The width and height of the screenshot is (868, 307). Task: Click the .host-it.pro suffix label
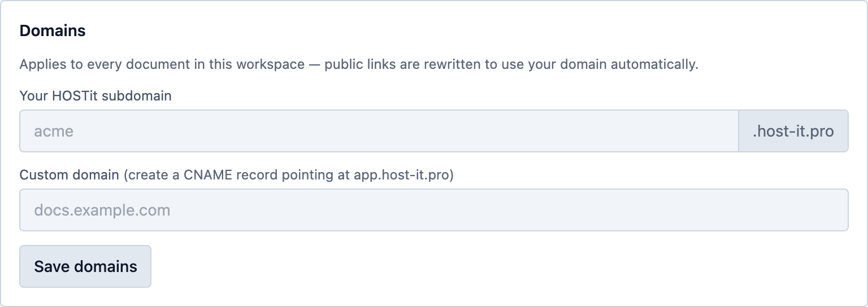click(x=793, y=131)
